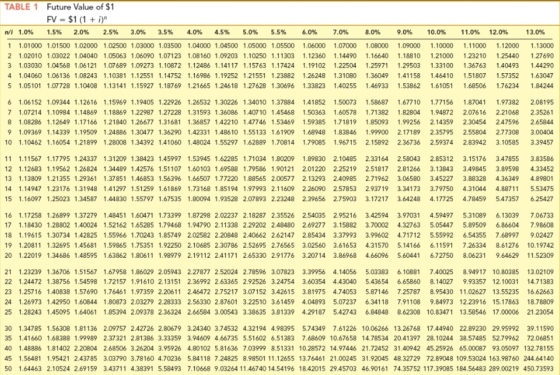
Task: Select the value 17.44940 in row 30
Action: tap(440, 328)
